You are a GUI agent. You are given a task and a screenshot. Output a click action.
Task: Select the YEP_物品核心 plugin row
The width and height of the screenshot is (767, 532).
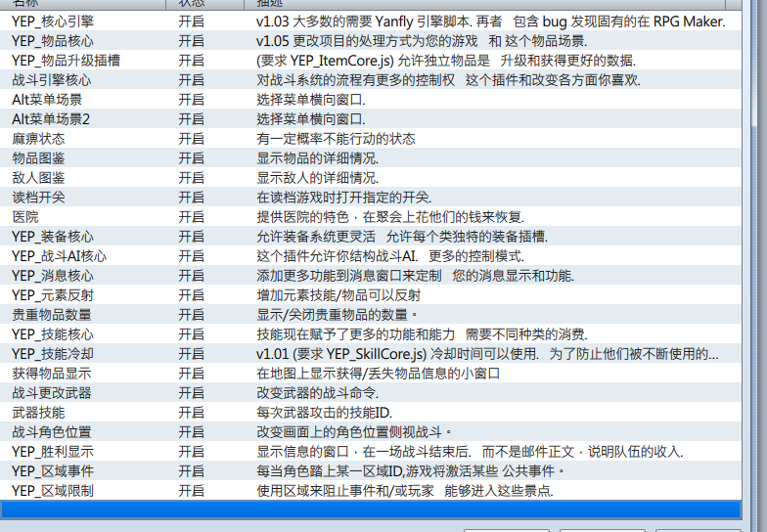371,41
